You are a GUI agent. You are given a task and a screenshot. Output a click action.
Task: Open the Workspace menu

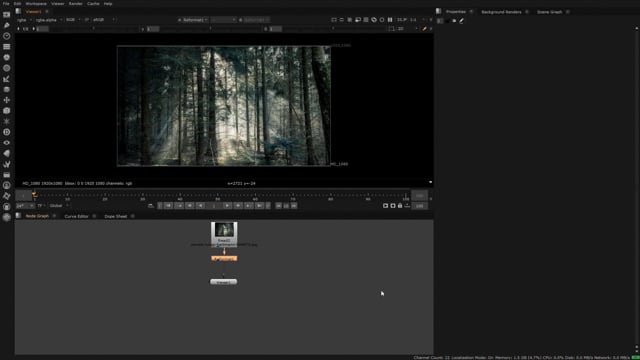[x=36, y=4]
